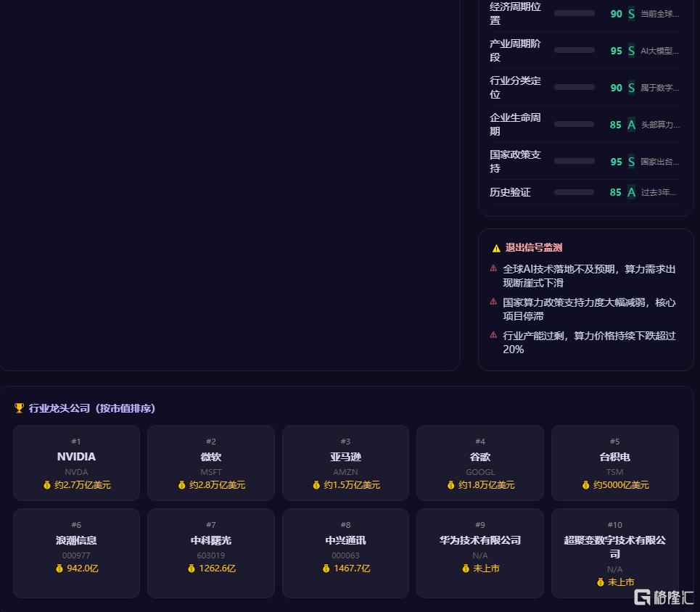Click money bag icon on 谷歌 card

point(451,485)
